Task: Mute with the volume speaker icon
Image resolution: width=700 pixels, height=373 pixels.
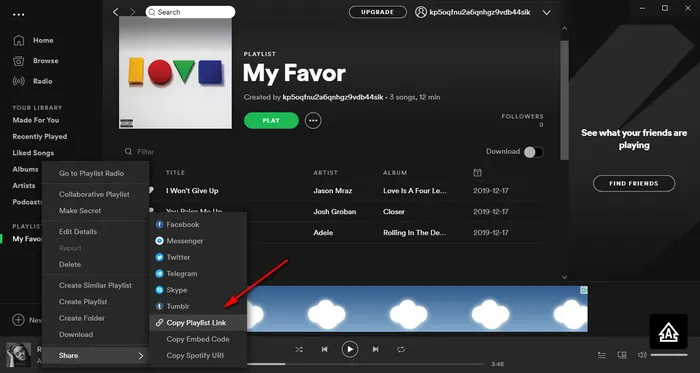Action: [x=642, y=355]
